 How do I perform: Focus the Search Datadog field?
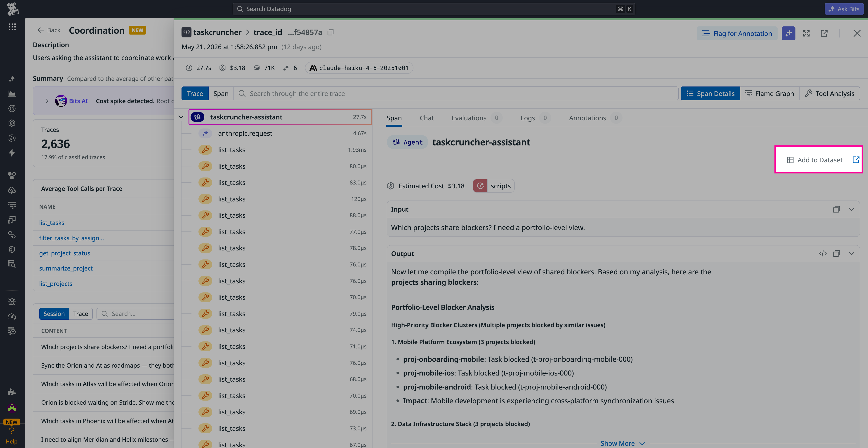(x=434, y=9)
